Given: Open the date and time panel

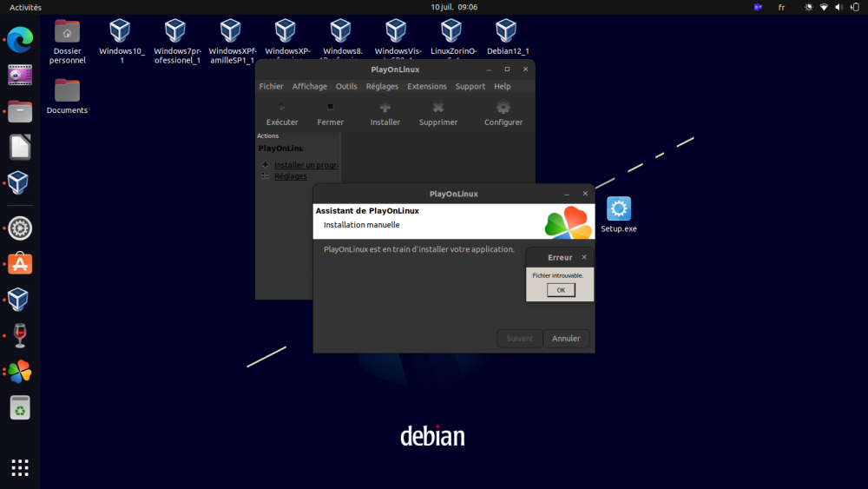Looking at the screenshot, I should click(x=454, y=7).
